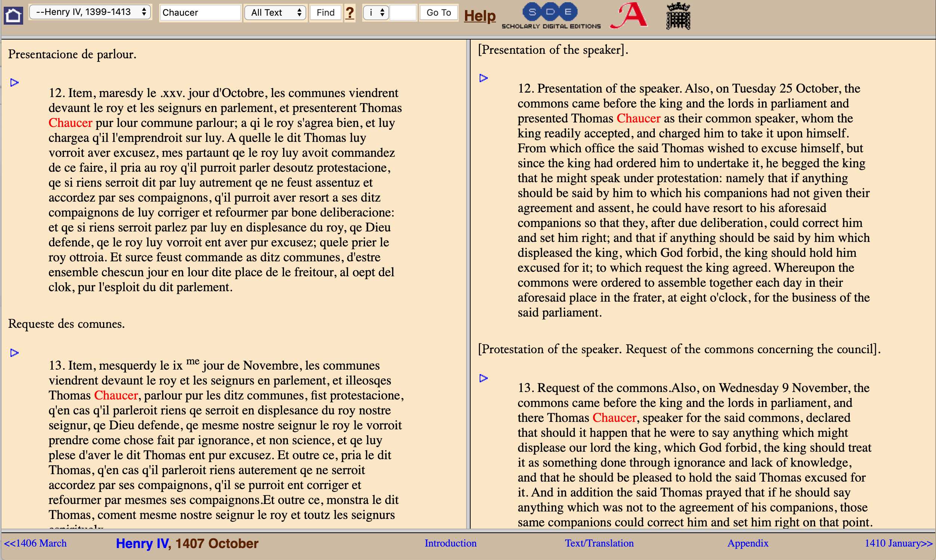
Task: Open the Appendix section
Action: [748, 543]
